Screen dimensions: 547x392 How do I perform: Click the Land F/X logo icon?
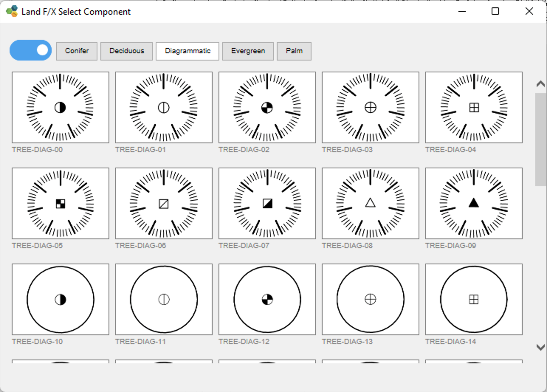pyautogui.click(x=12, y=11)
